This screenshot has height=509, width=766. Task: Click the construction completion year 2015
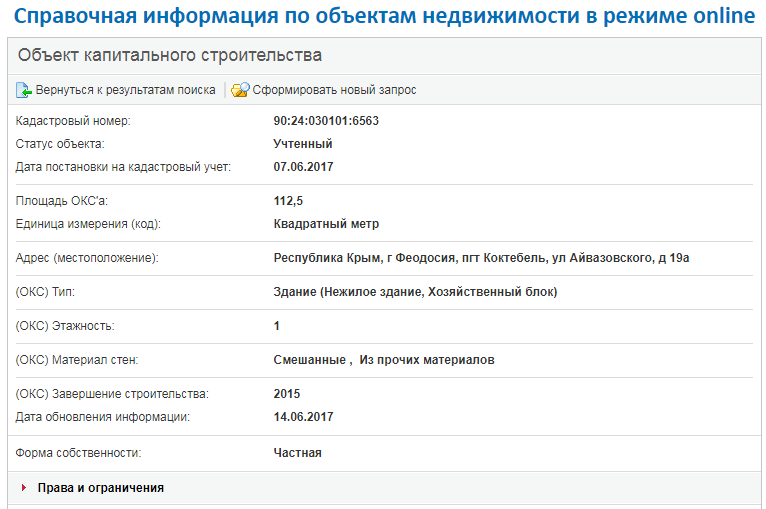(x=287, y=394)
